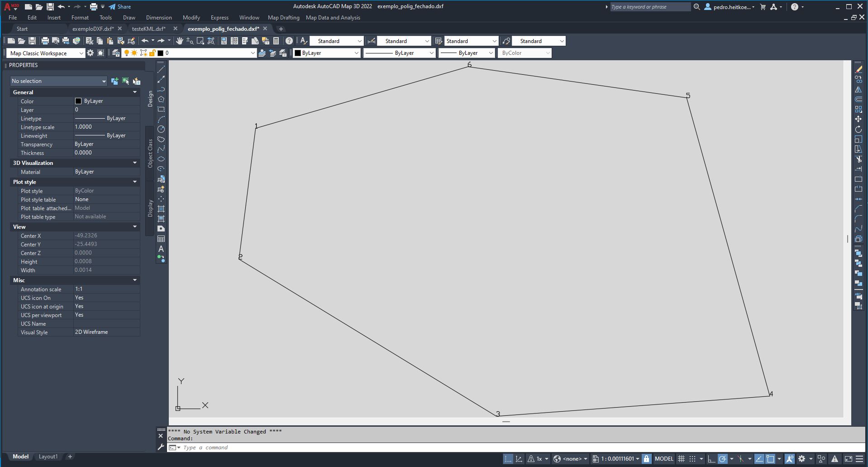Click the QuickCalc calculator icon

click(x=276, y=41)
